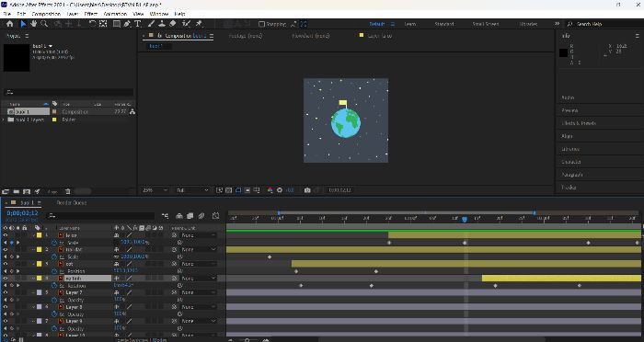The height and width of the screenshot is (342, 644).
Task: Open the Window menu
Action: 159,14
